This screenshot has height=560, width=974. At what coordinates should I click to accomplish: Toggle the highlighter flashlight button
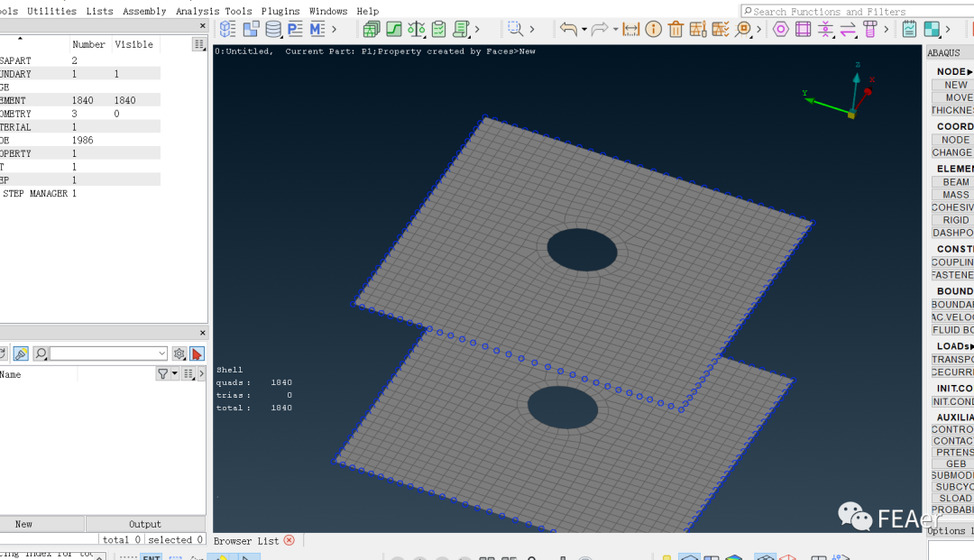[21, 353]
